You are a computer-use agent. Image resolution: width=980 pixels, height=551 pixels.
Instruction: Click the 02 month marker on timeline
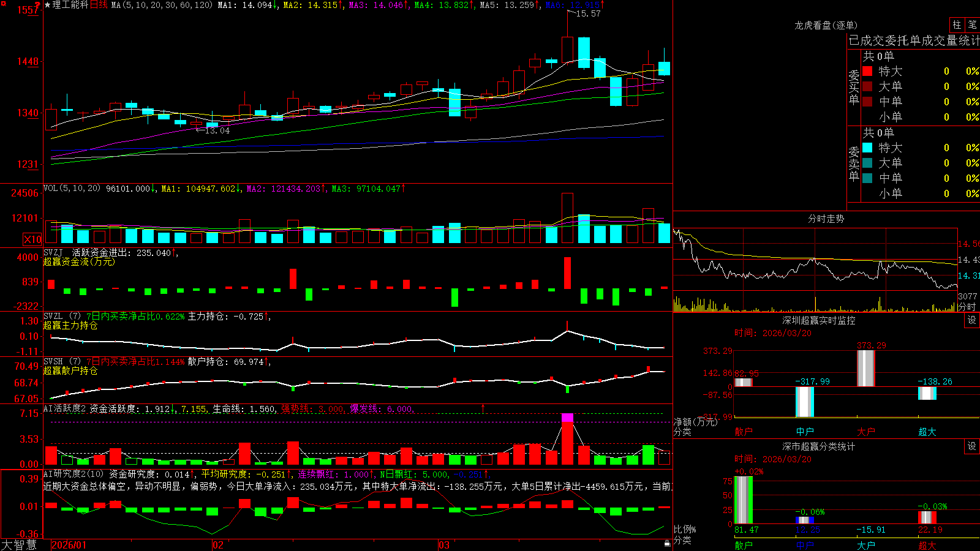[x=218, y=545]
